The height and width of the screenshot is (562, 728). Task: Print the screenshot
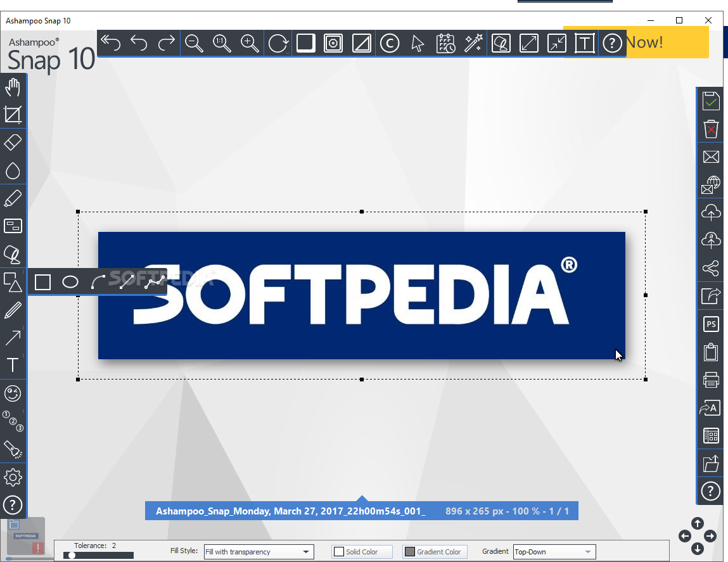click(x=711, y=380)
